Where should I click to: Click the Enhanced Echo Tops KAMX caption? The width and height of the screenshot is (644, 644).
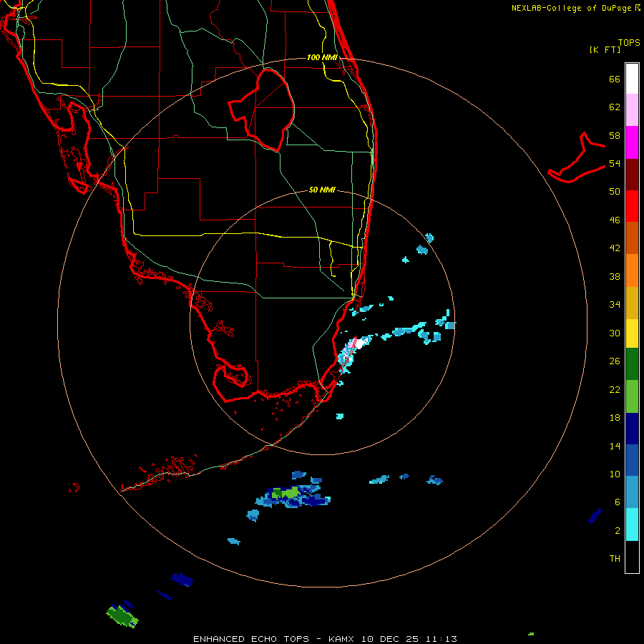click(325, 639)
